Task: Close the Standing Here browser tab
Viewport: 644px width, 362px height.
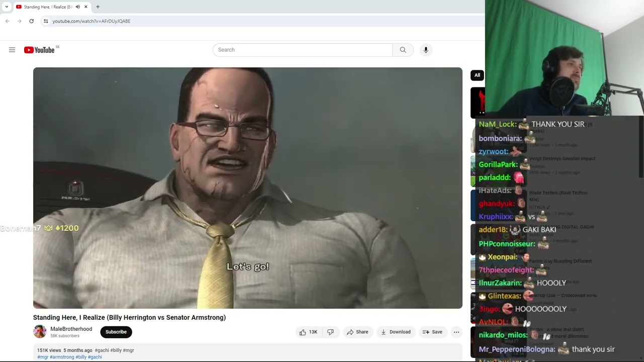Action: tap(86, 7)
